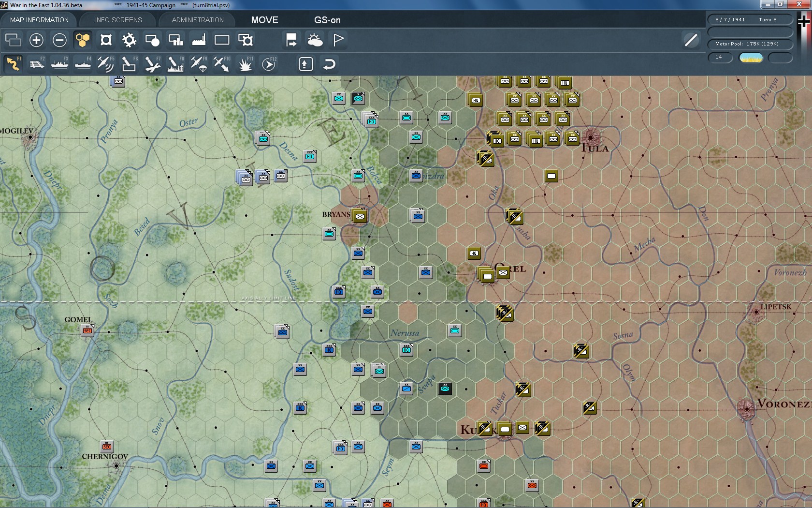Click the F12 circled arrow icon
The image size is (812, 508).
pyautogui.click(x=268, y=64)
